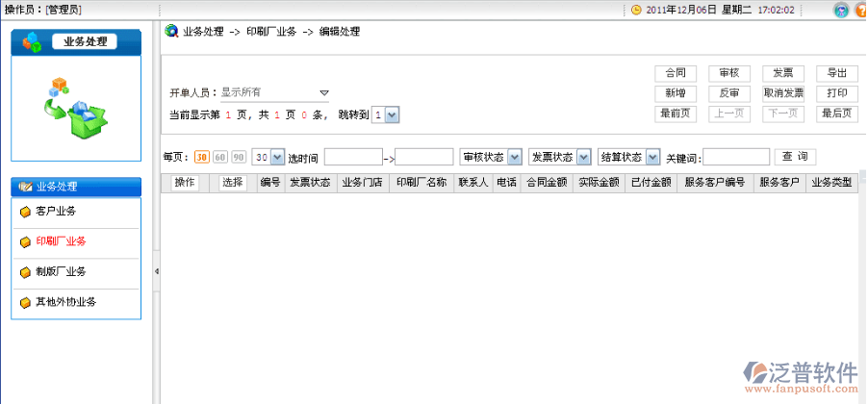Click the yellow cube icon beside 客户业务

coord(26,212)
